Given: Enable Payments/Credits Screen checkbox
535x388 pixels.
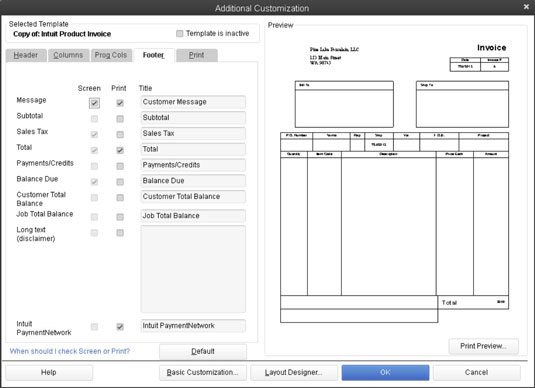Looking at the screenshot, I should [94, 166].
